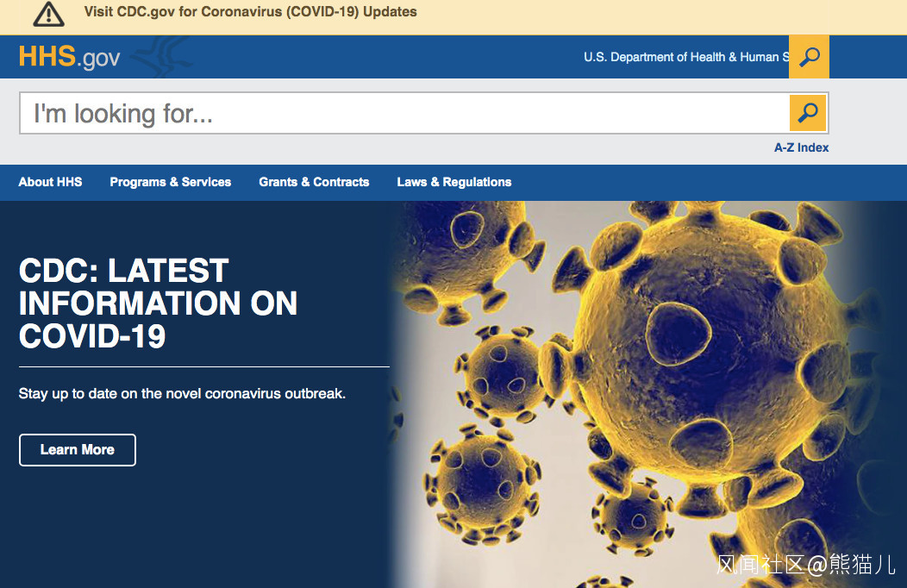Click the Learn More button
Screen dimensions: 907x588
point(78,450)
